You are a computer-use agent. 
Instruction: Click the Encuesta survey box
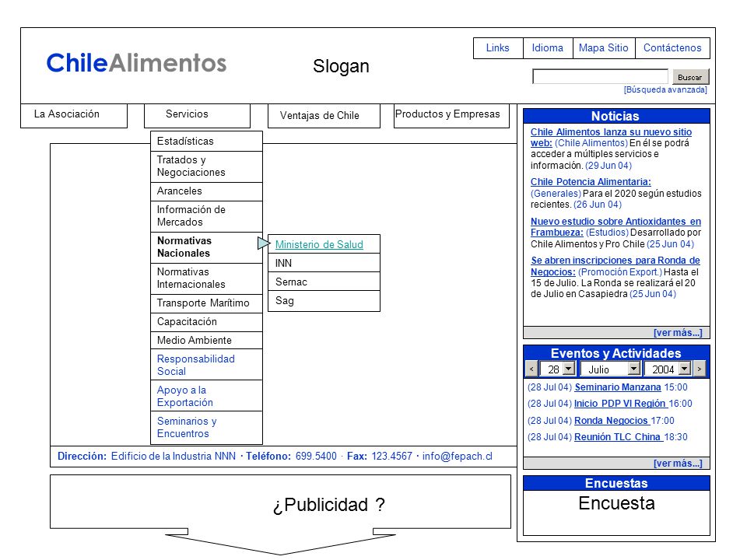click(x=616, y=513)
